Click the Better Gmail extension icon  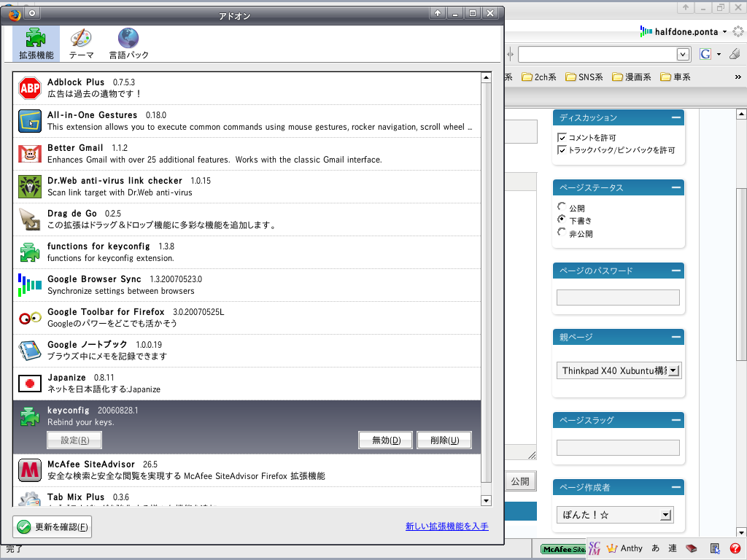pos(29,154)
